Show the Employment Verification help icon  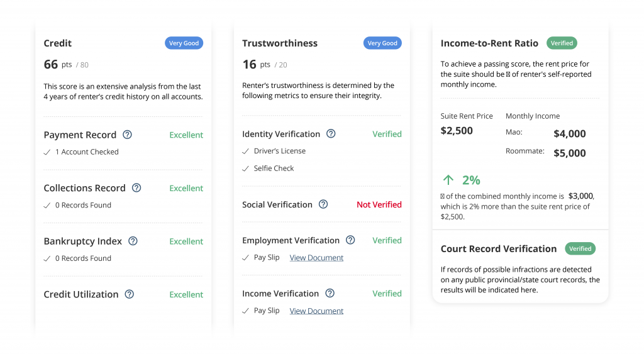click(350, 240)
